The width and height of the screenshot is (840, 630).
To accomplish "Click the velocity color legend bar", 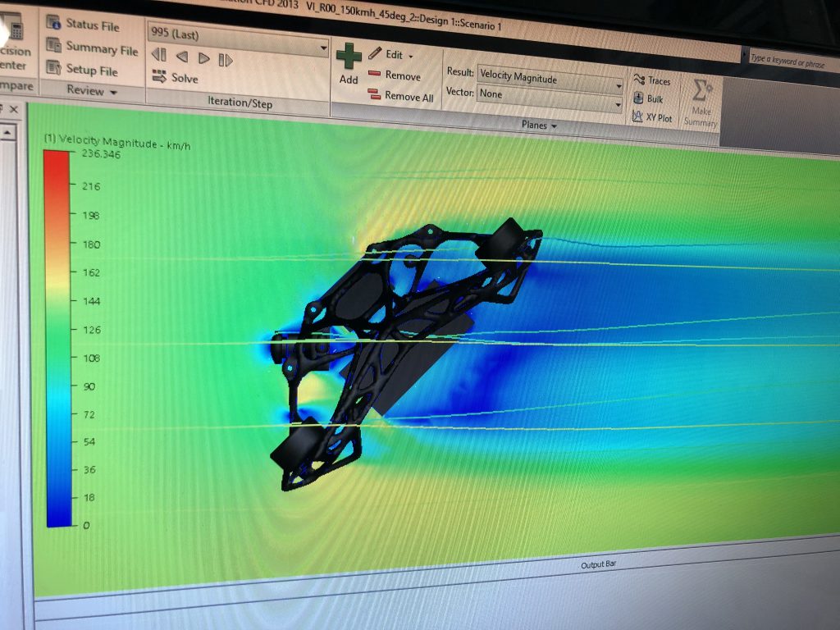I will pos(58,339).
